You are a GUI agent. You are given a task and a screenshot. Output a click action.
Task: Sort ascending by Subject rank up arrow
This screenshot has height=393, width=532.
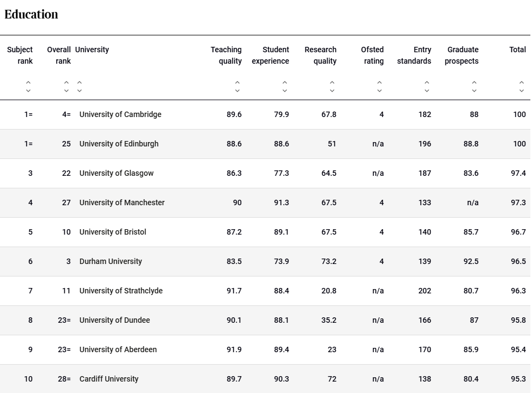click(x=28, y=82)
